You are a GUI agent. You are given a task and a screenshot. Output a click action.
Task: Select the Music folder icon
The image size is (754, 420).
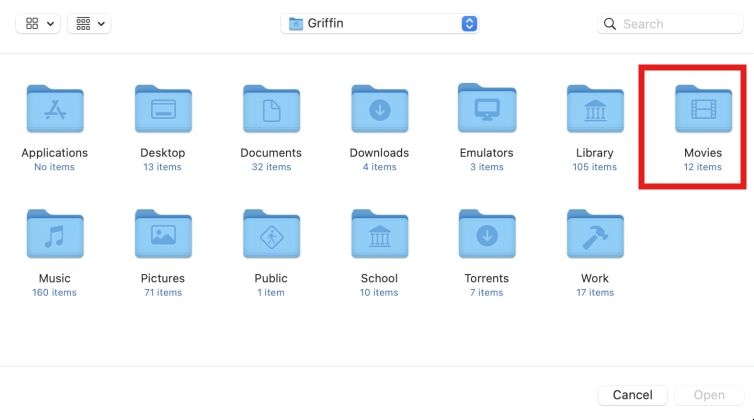tap(55, 234)
